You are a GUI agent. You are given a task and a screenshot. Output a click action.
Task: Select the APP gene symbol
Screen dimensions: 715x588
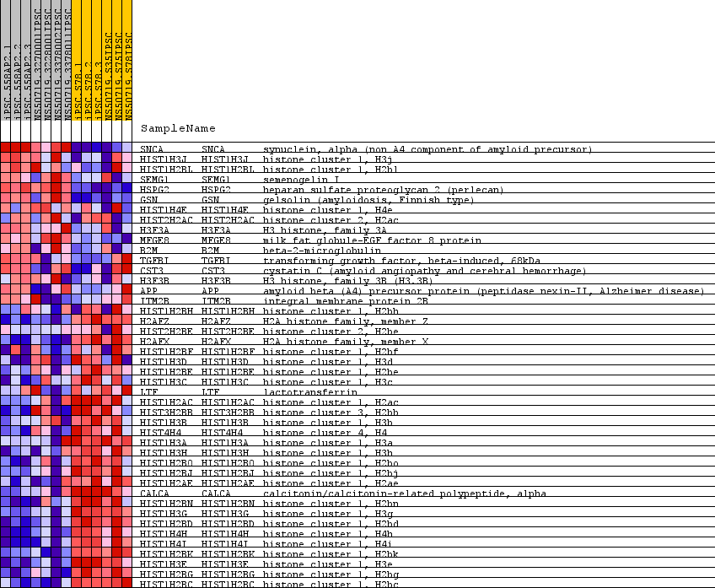(211, 291)
